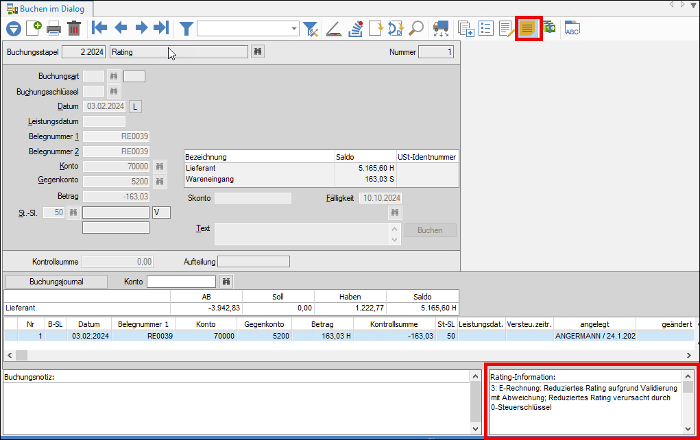Click the Betrag column header
The image size is (700, 440).
point(322,324)
